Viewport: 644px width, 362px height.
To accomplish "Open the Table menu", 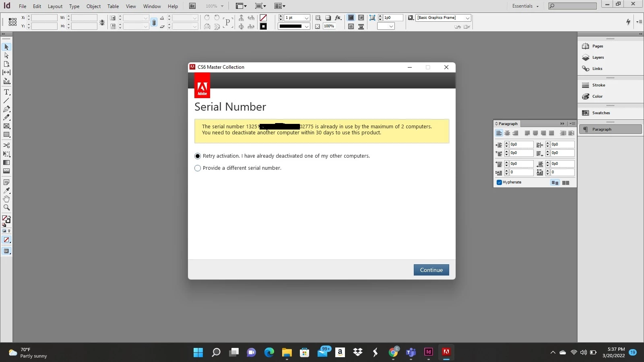I will pyautogui.click(x=113, y=6).
